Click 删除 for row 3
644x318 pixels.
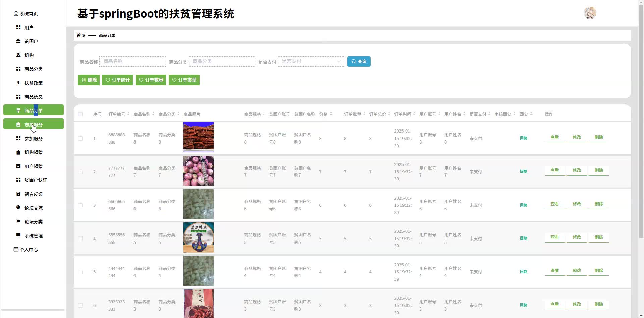(x=599, y=204)
